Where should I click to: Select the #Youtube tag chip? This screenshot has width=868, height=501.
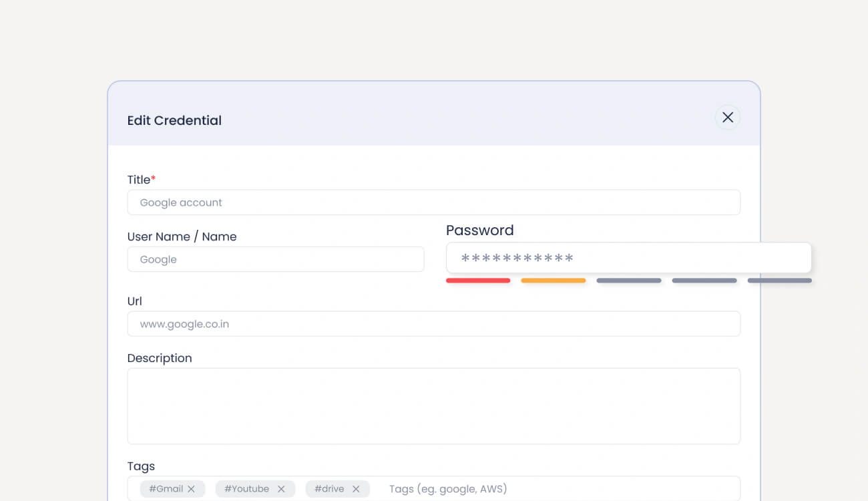click(255, 489)
